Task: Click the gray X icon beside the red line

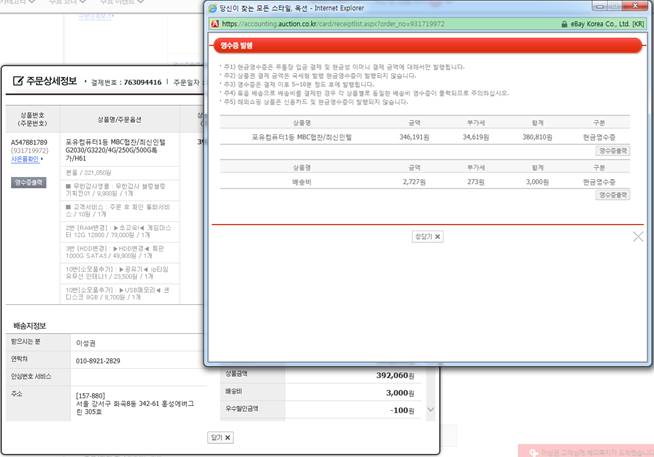Action: 638,237
